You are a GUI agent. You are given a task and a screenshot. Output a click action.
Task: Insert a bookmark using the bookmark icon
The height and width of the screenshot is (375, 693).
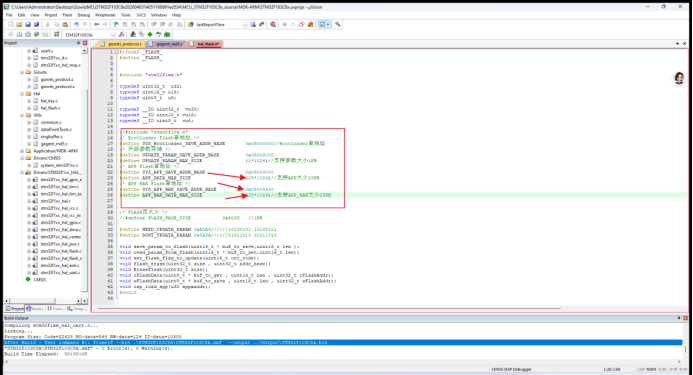click(x=116, y=24)
